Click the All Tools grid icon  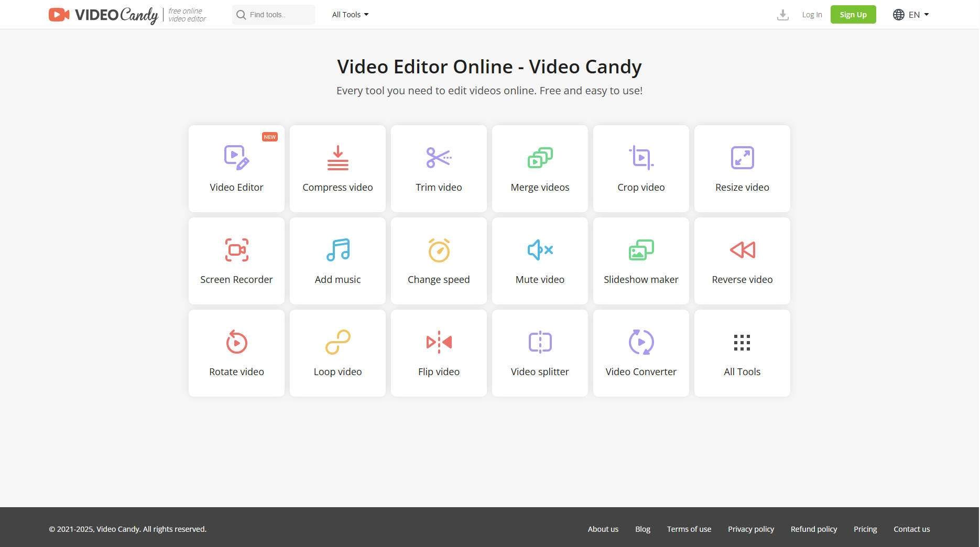point(742,343)
